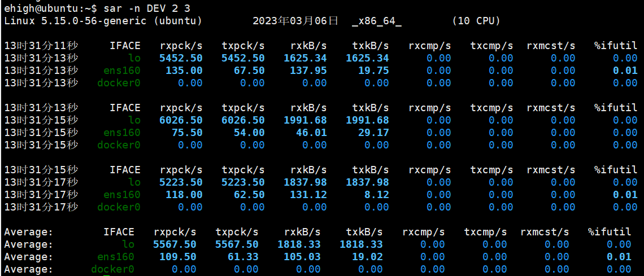644x276 pixels.
Task: Click the value 75.50
Action: click(x=187, y=133)
